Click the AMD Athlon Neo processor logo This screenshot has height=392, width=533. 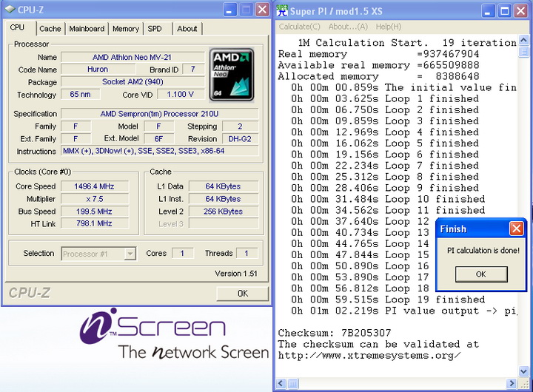point(232,75)
